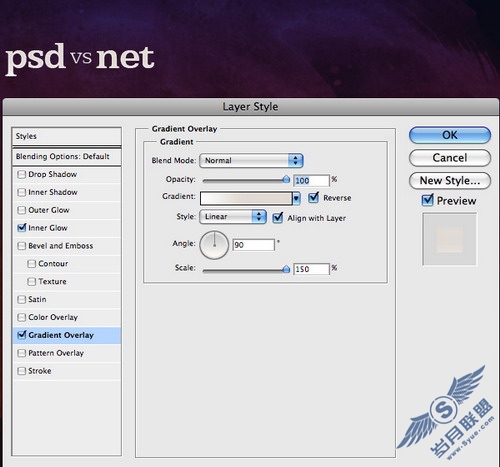Click the psd vs net logo
500x467 pixels.
pos(80,59)
